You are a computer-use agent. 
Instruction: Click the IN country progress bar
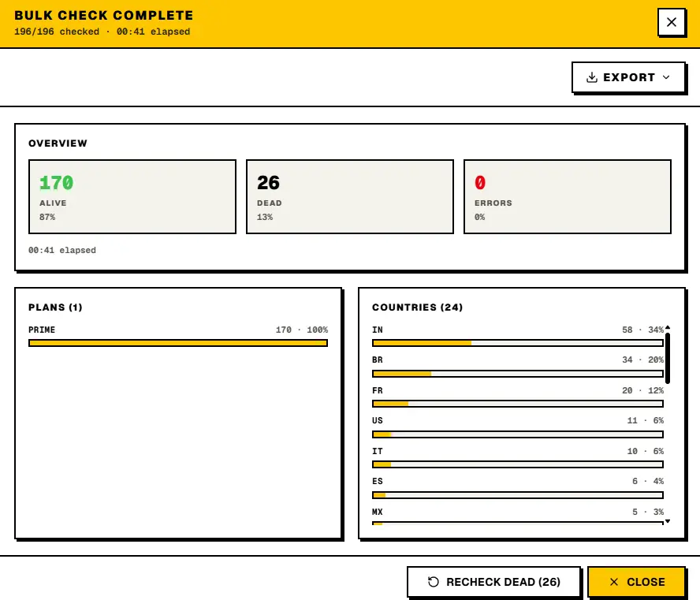[x=518, y=343]
